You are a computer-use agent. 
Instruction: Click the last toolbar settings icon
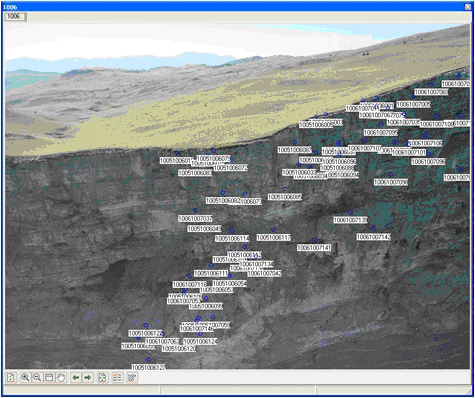[x=132, y=378]
